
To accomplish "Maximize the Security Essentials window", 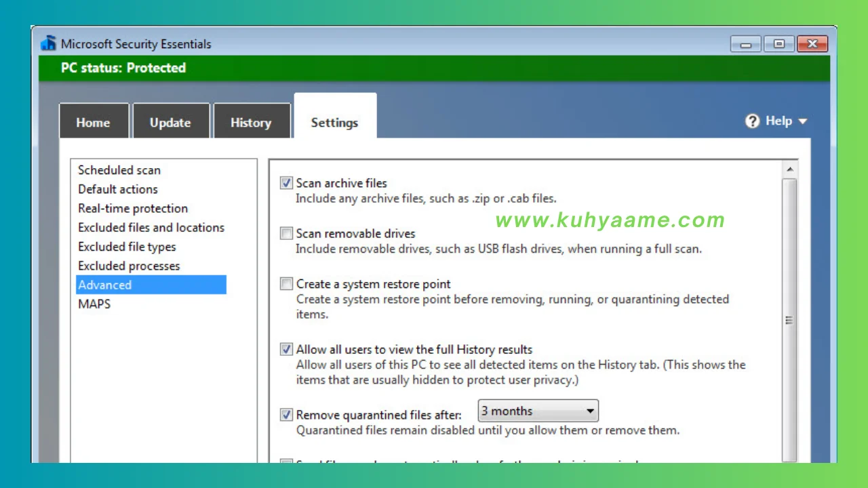I will [x=779, y=45].
